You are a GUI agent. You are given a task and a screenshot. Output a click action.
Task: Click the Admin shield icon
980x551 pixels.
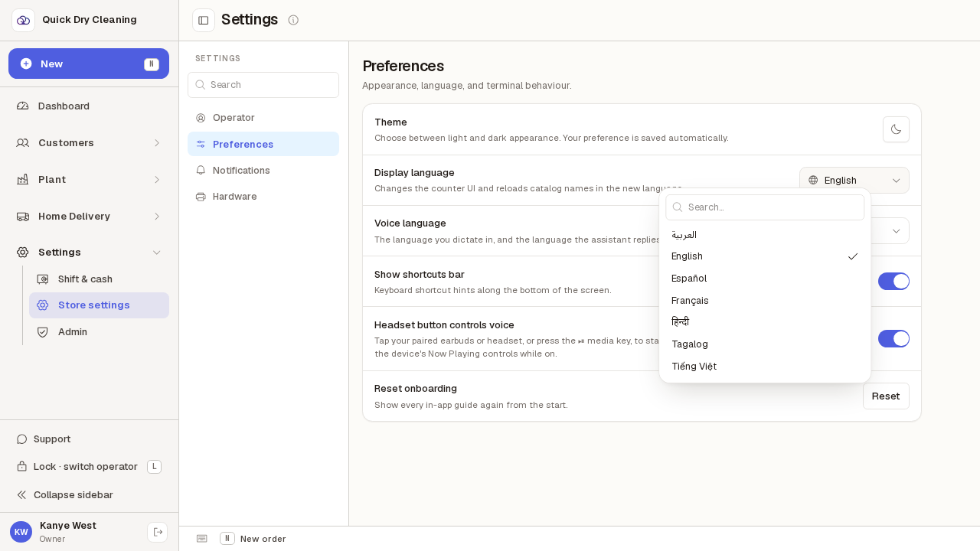43,331
